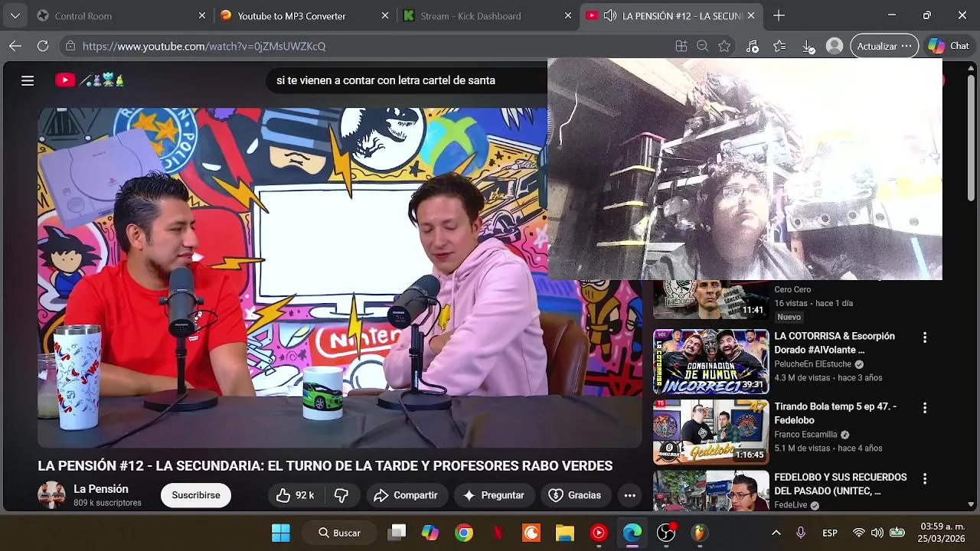980x551 pixels.
Task: Close the Youtube to MP3 Converter tab
Action: pos(385,15)
